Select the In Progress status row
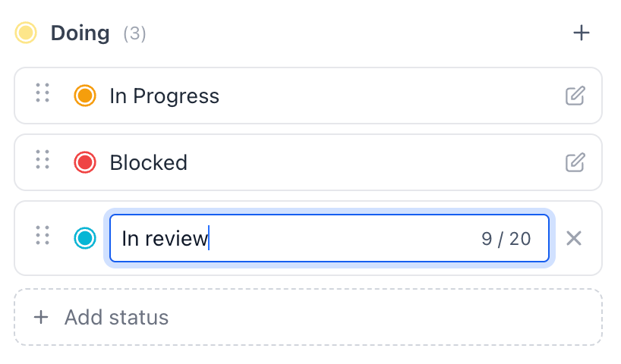This screenshot has height=364, width=621. point(308,96)
